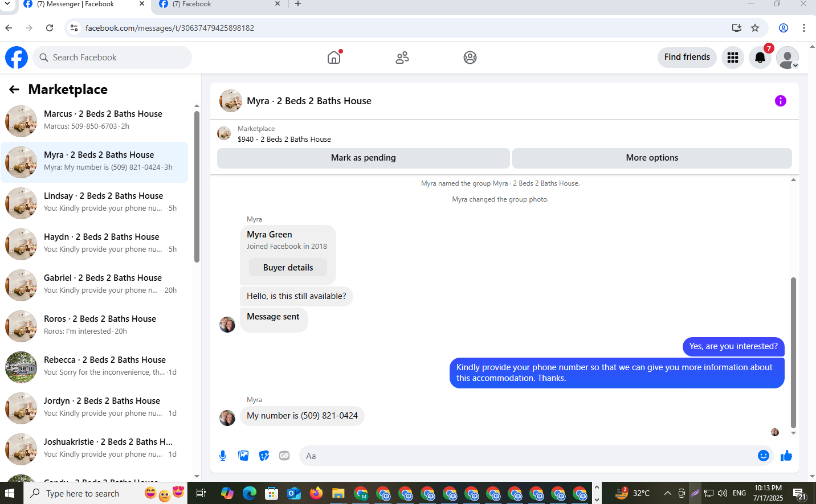Open File Explorer from the taskbar
The height and width of the screenshot is (504, 816).
click(x=338, y=493)
